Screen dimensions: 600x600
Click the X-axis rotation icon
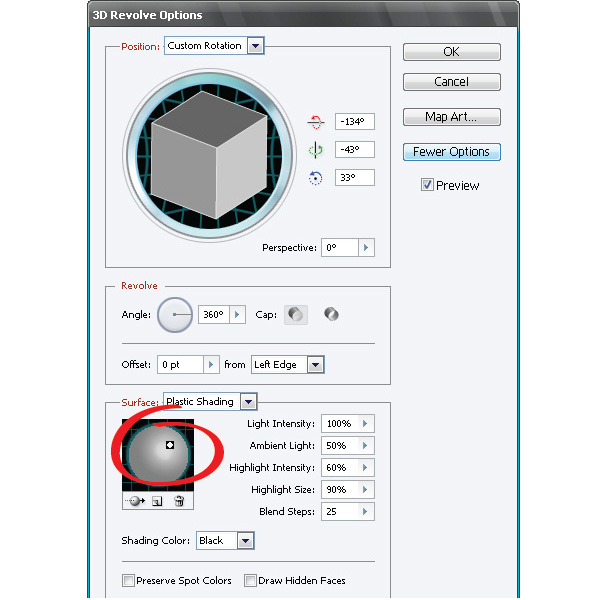[316, 122]
